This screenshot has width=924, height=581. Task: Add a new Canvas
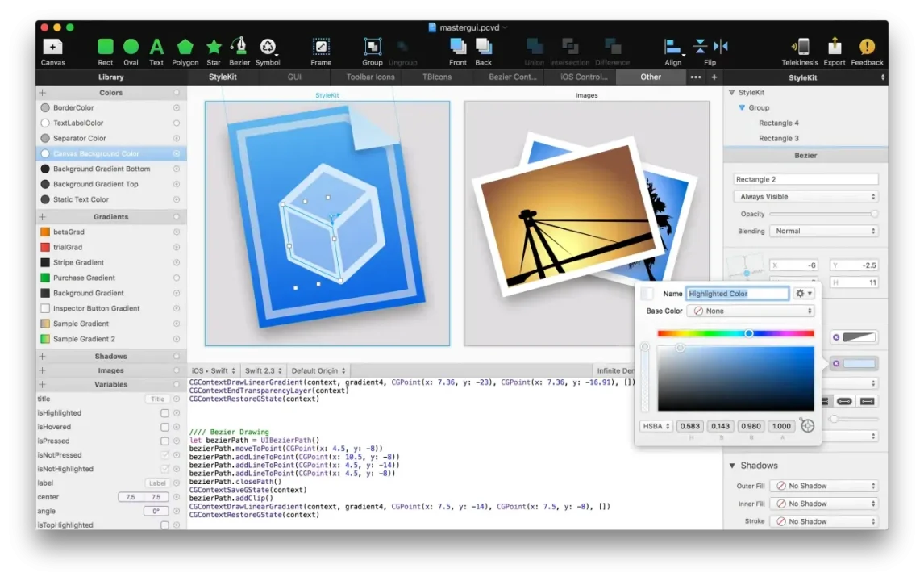coord(52,52)
